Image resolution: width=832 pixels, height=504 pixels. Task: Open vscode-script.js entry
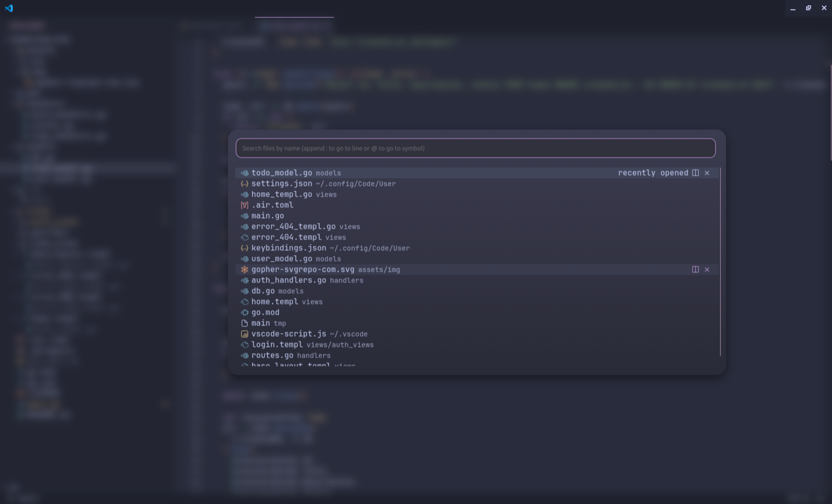pos(477,334)
